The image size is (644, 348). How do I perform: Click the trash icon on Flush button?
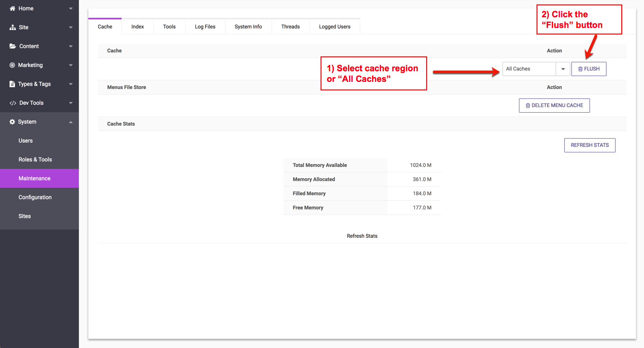(580, 69)
